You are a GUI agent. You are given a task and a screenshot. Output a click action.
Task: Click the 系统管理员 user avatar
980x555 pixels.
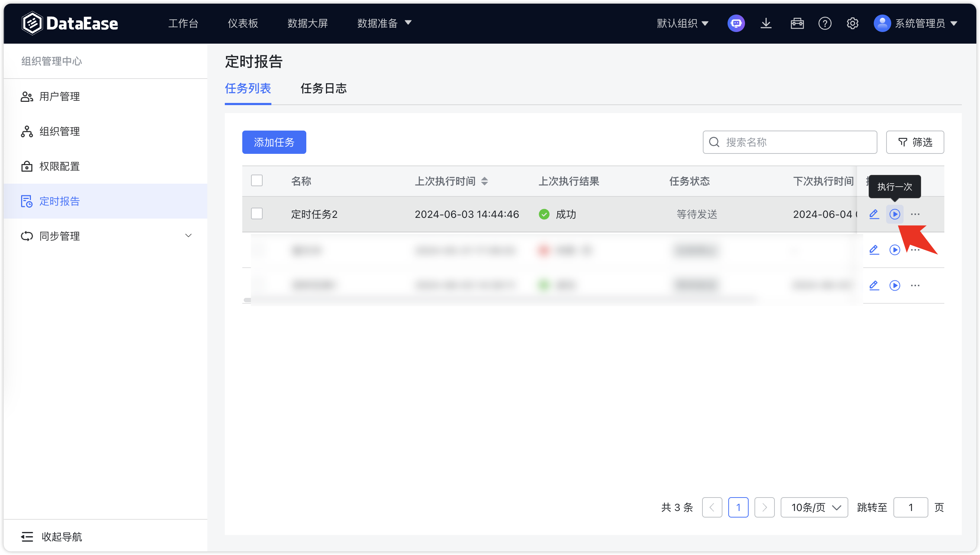click(882, 23)
